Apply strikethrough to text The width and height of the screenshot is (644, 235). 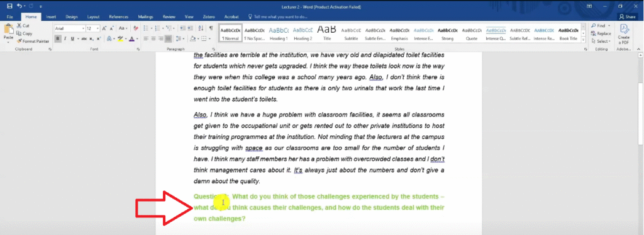click(x=84, y=38)
